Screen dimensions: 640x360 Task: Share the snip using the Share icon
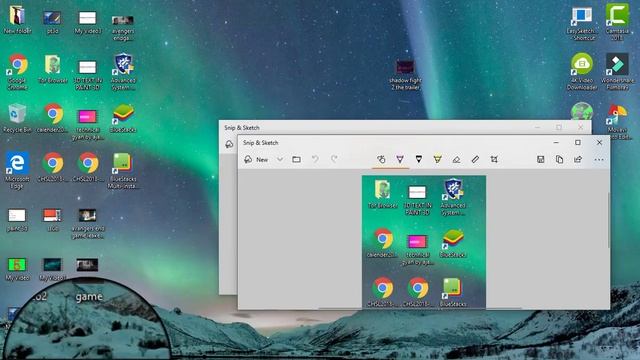578,160
